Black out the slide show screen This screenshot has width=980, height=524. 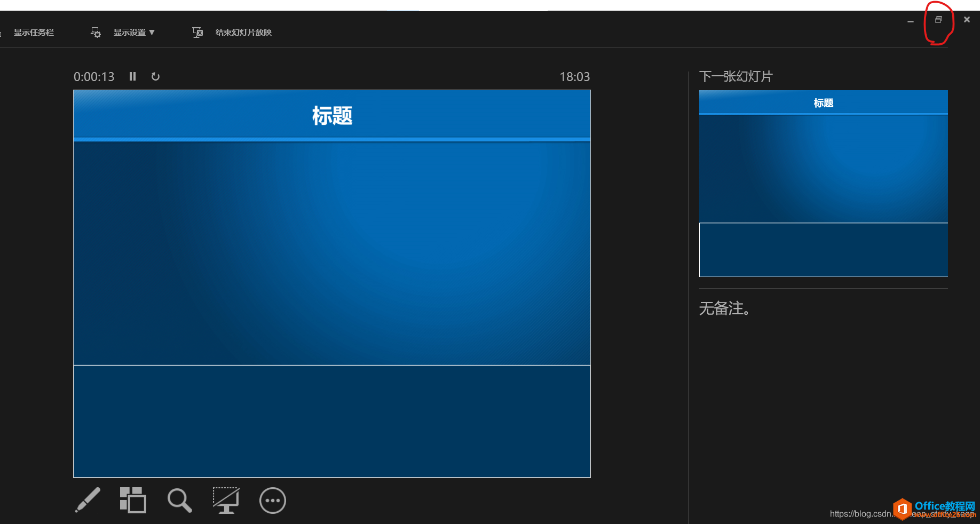[x=226, y=501]
